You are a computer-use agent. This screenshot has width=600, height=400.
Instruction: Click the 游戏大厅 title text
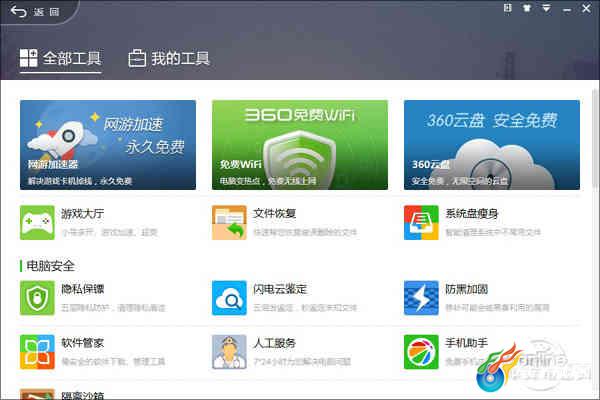[x=83, y=214]
